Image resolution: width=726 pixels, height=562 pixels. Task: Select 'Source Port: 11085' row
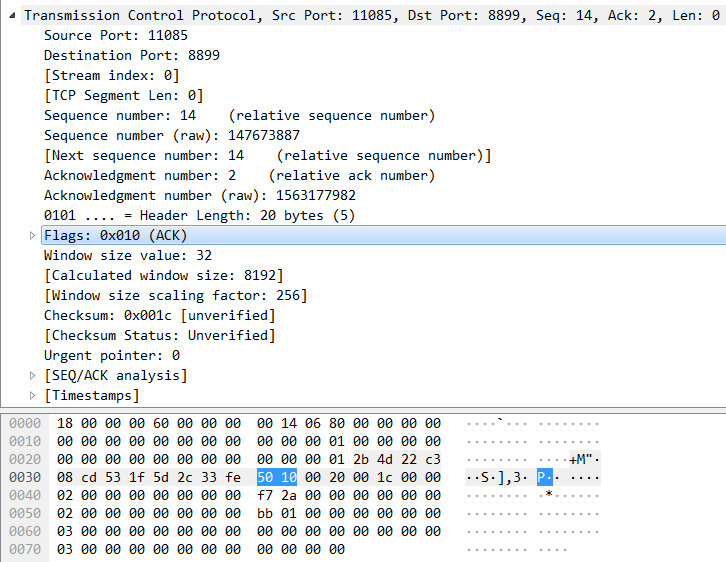point(116,36)
